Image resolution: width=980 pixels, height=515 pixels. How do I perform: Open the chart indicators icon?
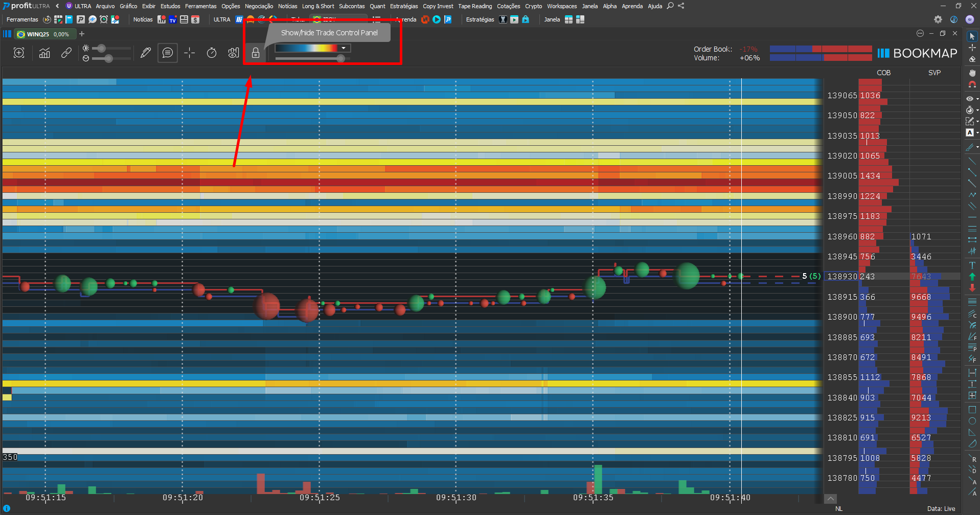[x=44, y=53]
